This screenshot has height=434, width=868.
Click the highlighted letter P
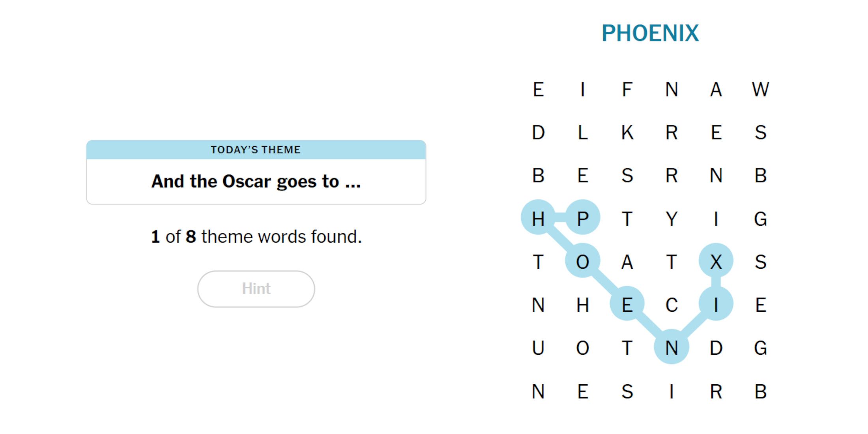tap(583, 219)
